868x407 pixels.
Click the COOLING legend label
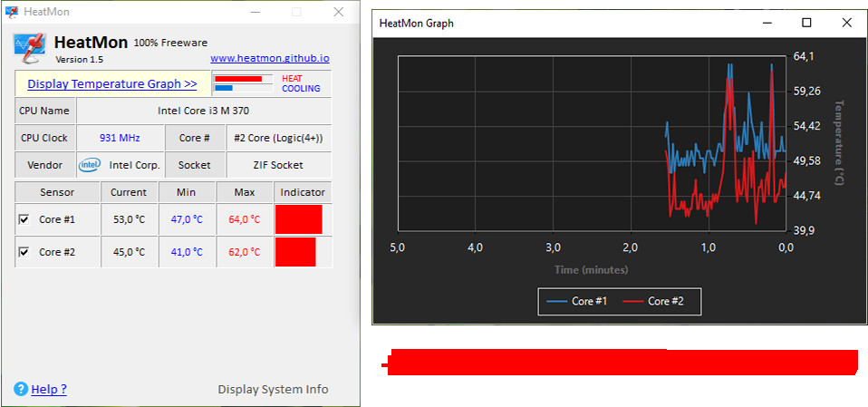[x=301, y=89]
